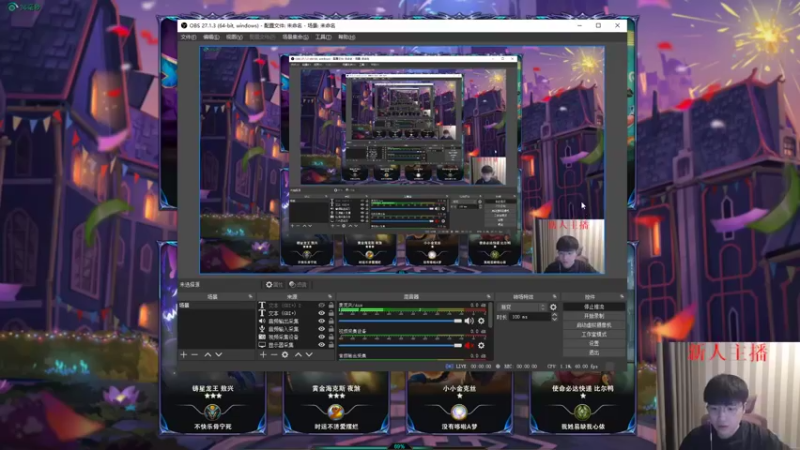
Task: Click the 铸星龙王 敖兴 card at bottom
Action: pos(212,403)
